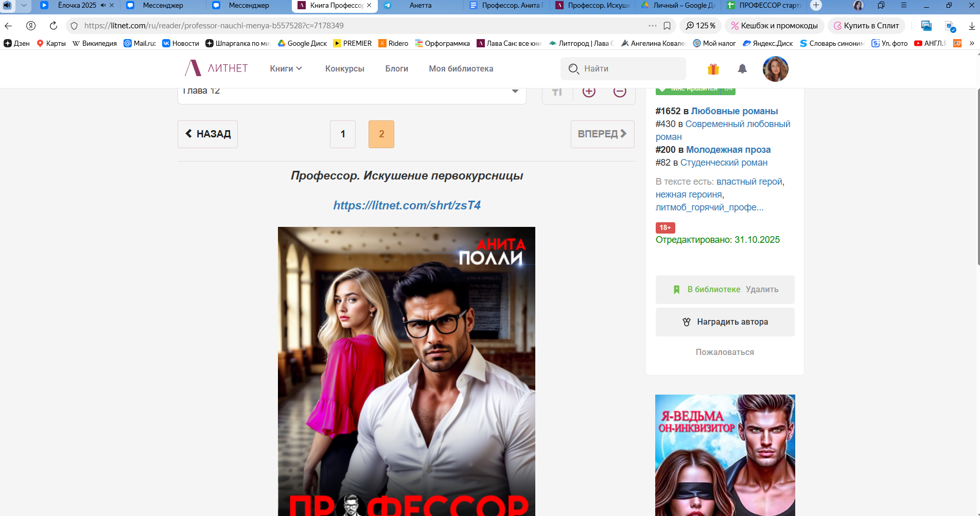The width and height of the screenshot is (980, 516).
Task: Open the Litnet notifications bell
Action: click(x=742, y=69)
